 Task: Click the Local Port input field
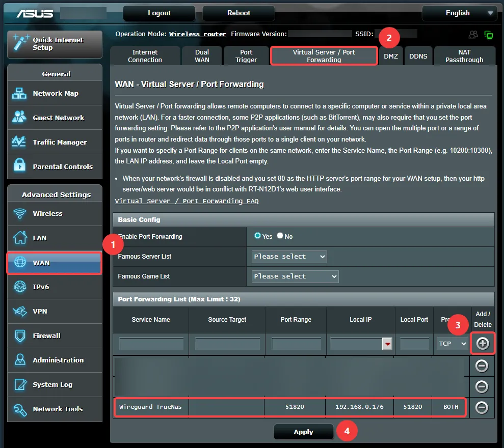(x=414, y=344)
